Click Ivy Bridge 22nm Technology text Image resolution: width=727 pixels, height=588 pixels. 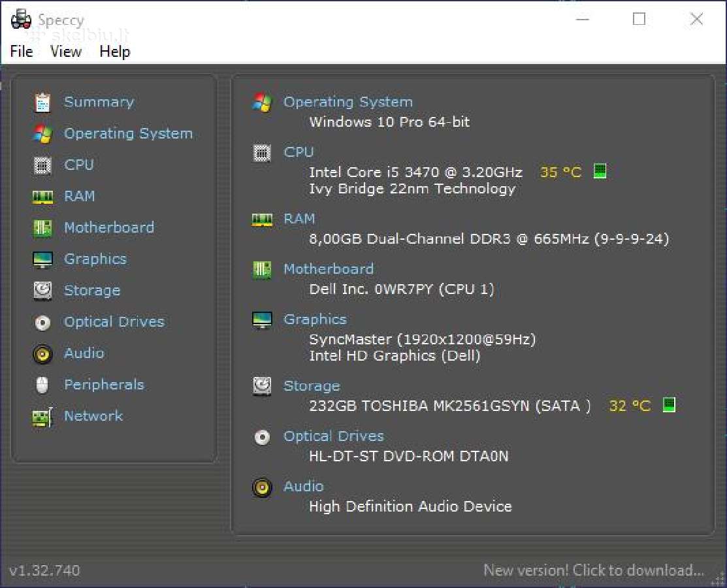coord(412,189)
